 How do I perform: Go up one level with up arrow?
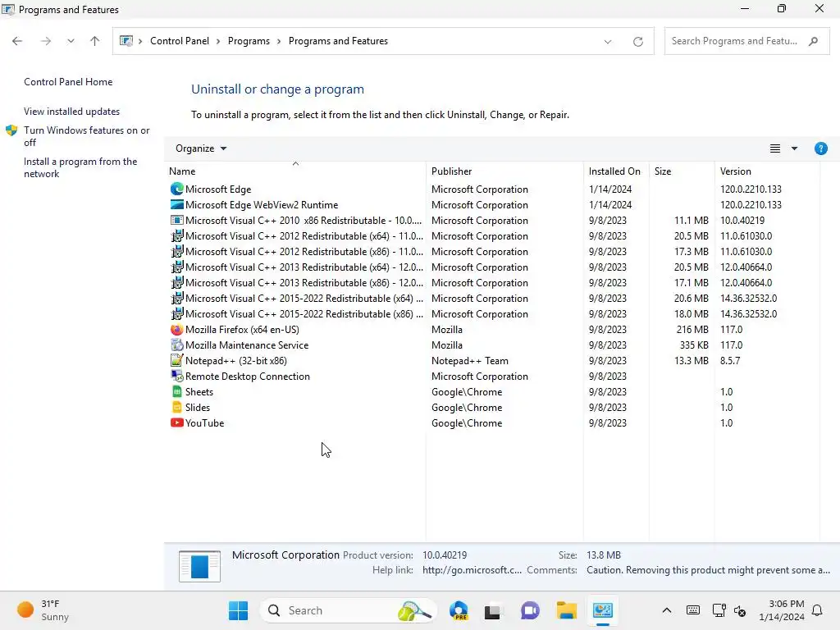point(95,41)
